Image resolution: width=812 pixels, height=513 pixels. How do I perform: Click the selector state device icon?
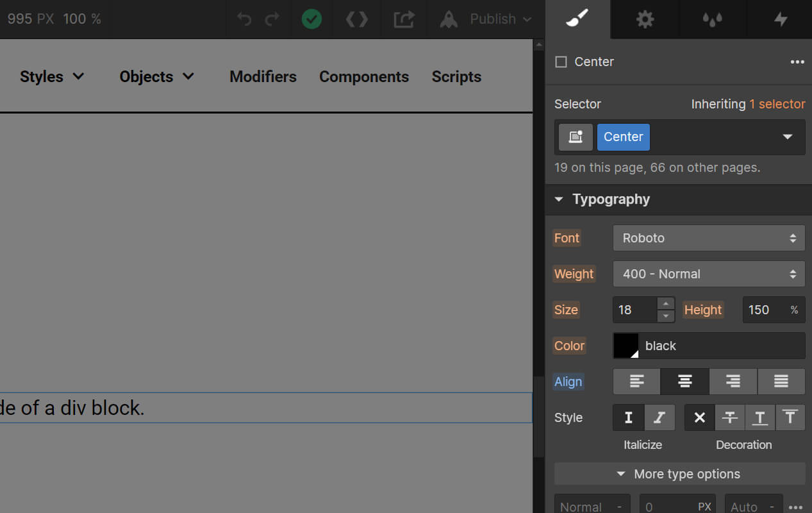pyautogui.click(x=576, y=137)
